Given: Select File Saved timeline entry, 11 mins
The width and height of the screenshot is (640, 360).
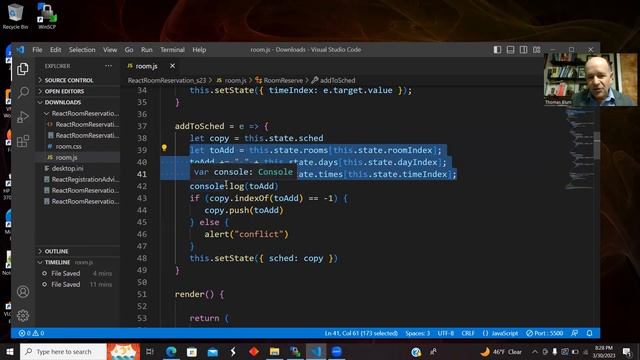Looking at the screenshot, I should 78,284.
